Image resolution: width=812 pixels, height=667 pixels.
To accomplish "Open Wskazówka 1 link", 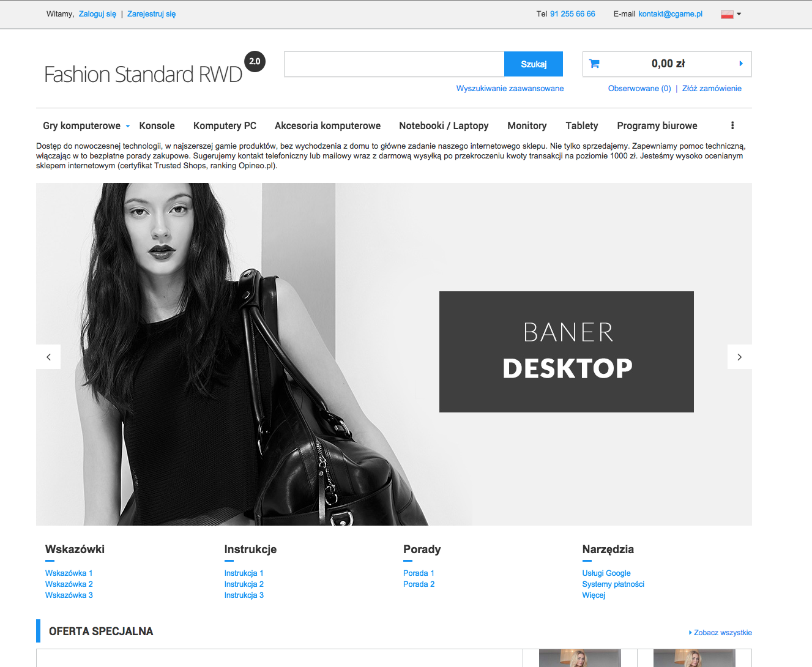I will coord(69,573).
